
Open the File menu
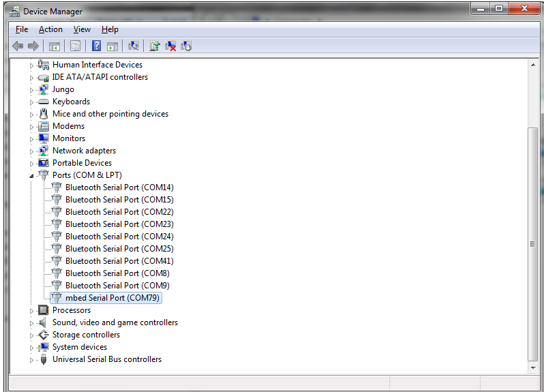click(22, 29)
